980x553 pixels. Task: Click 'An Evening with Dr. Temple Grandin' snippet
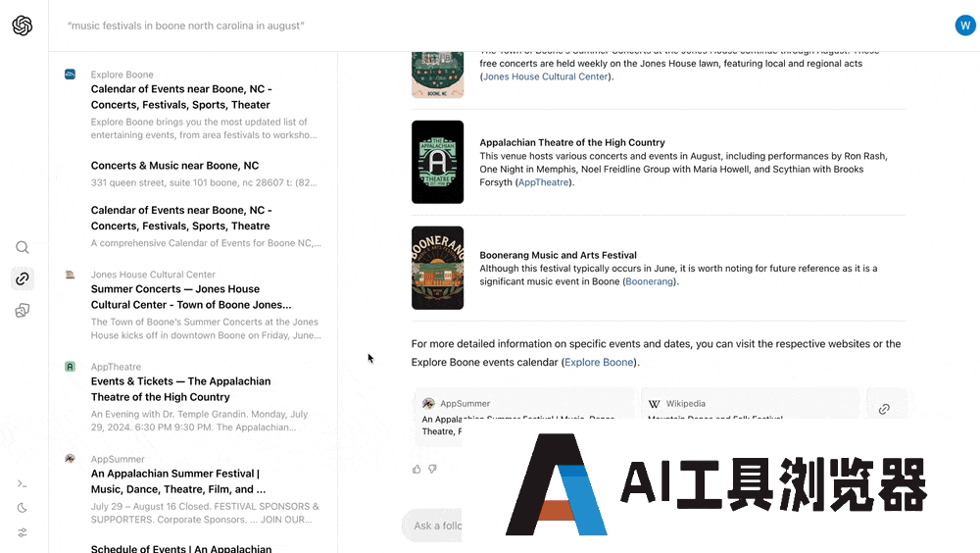199,421
